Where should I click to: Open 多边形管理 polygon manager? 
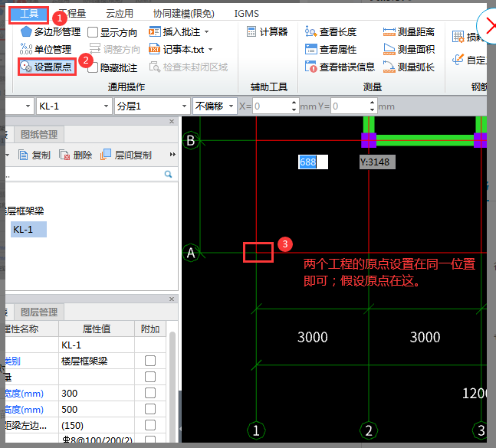[x=51, y=31]
